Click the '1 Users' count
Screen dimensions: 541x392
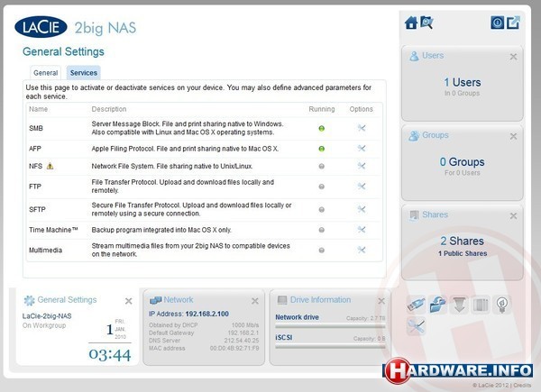click(x=462, y=82)
